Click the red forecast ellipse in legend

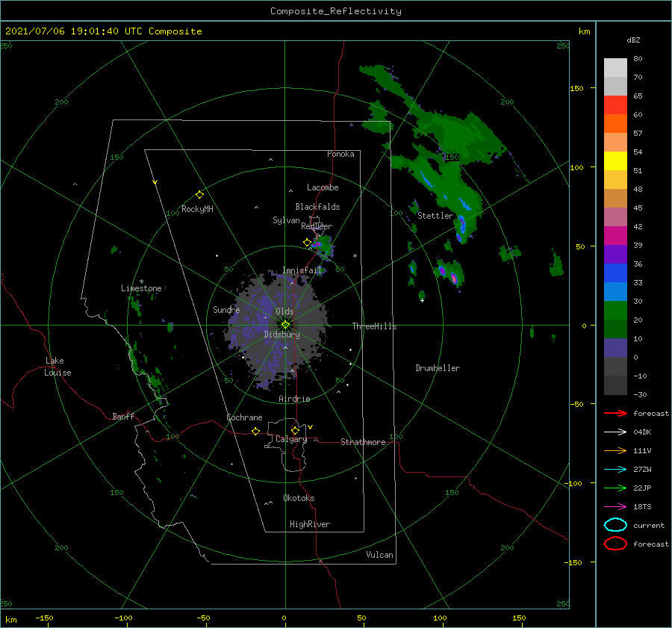coord(615,544)
